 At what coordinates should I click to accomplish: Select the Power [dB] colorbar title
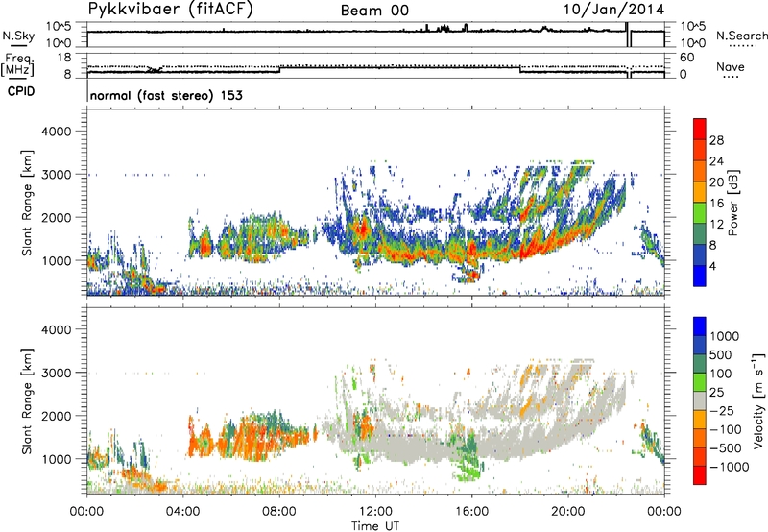[x=732, y=203]
